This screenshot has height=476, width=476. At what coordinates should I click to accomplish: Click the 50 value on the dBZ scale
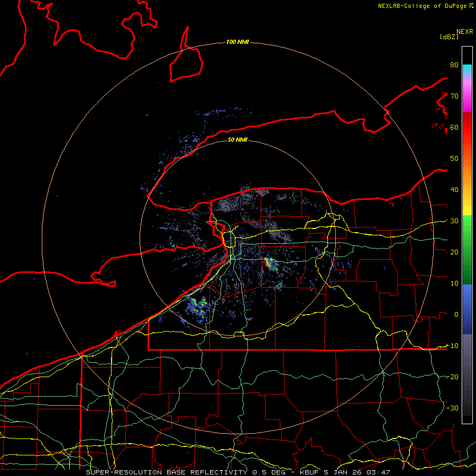pyautogui.click(x=454, y=159)
